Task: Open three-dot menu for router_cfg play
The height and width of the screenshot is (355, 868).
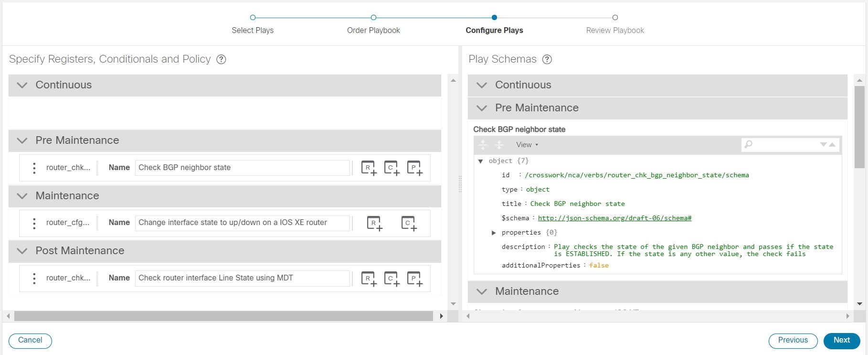Action: (x=34, y=223)
